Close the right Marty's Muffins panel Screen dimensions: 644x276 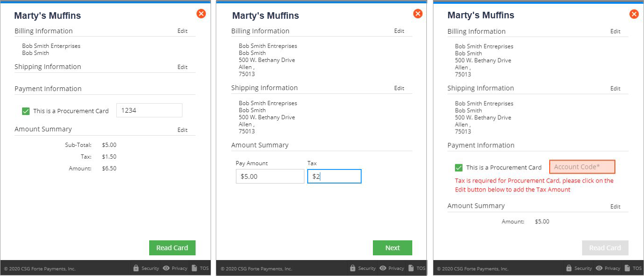click(x=634, y=14)
